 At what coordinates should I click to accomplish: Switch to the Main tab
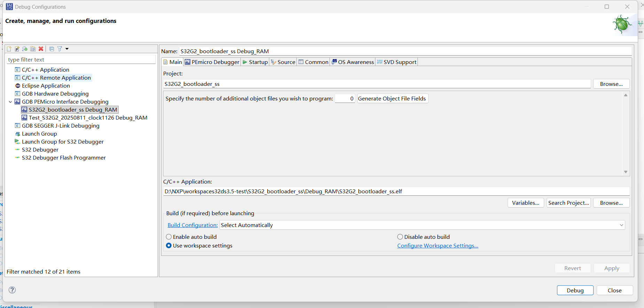(x=173, y=62)
